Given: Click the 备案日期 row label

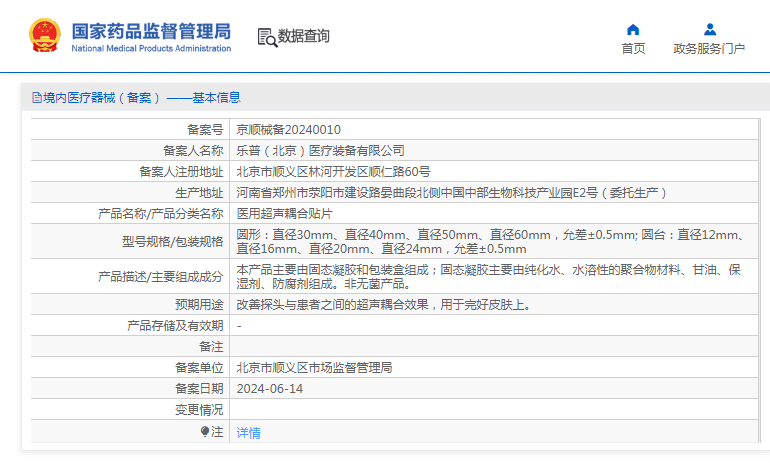Looking at the screenshot, I should [x=199, y=389].
